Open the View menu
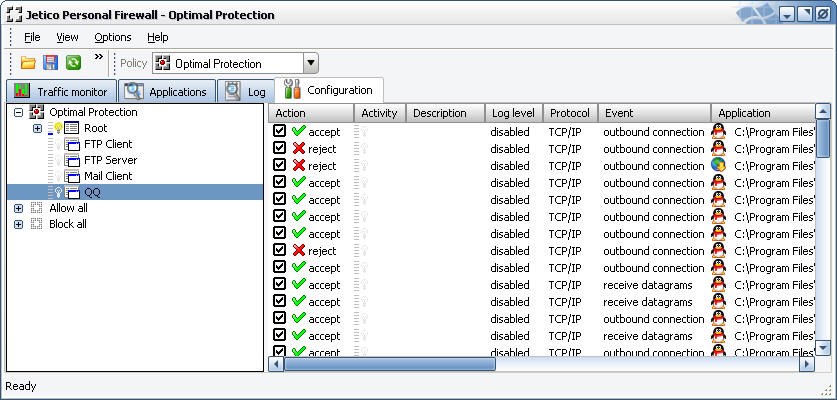 click(67, 37)
